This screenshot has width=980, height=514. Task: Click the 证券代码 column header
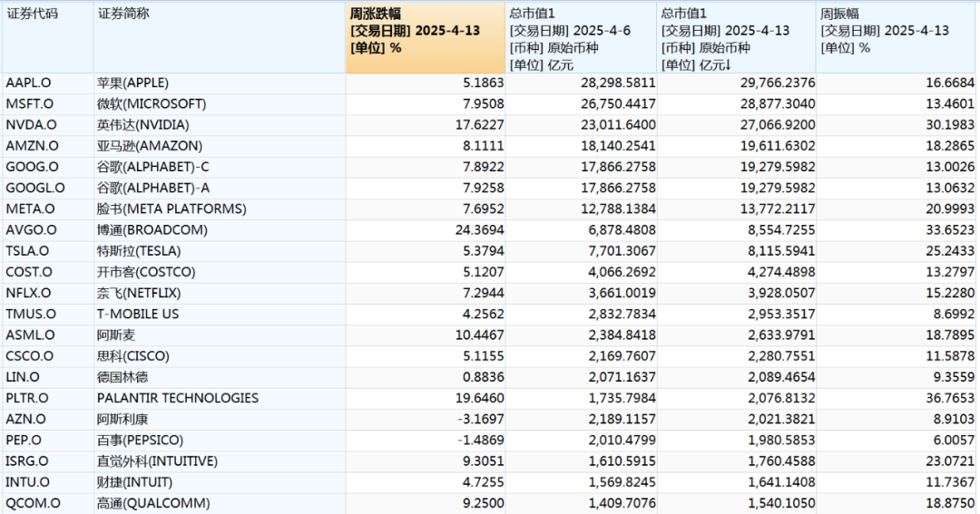click(32, 14)
